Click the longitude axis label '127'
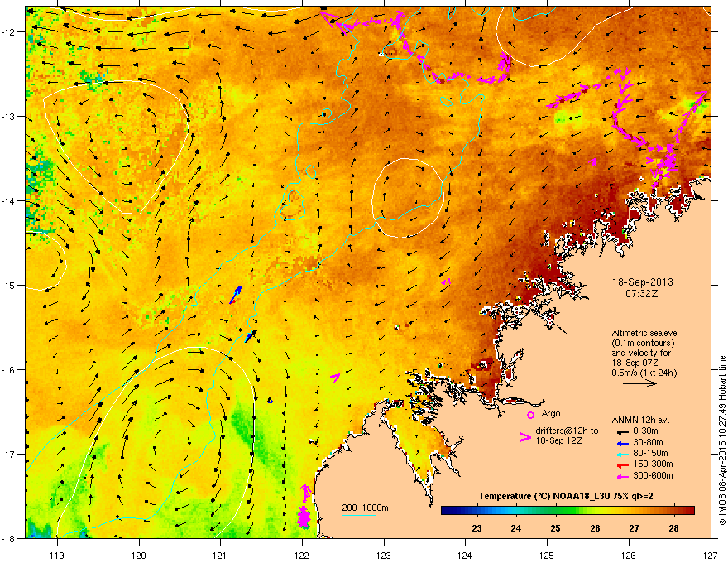Screen dimensions: 728x563 coord(711,555)
